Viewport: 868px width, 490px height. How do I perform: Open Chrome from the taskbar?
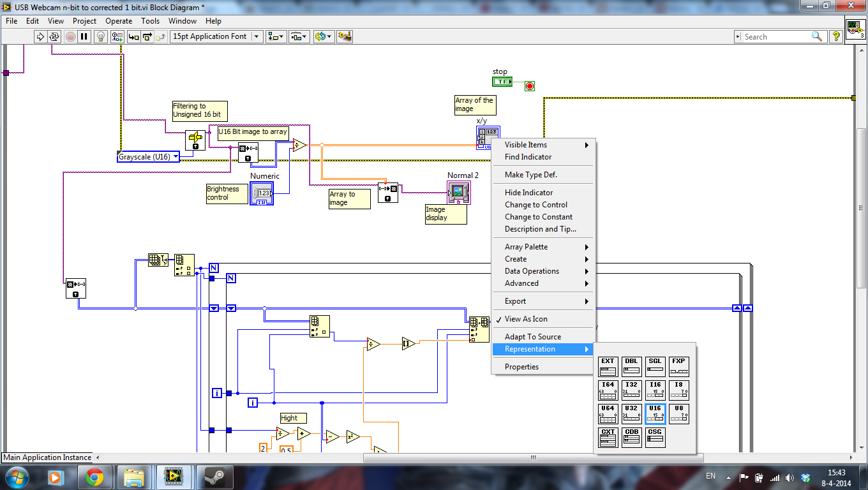(x=95, y=477)
